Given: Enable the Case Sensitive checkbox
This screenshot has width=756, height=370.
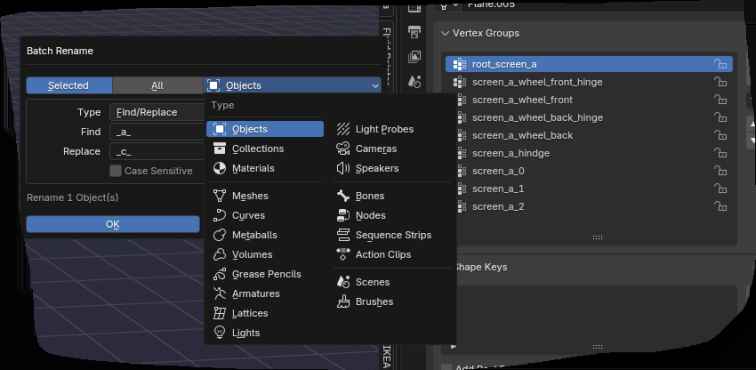Looking at the screenshot, I should tap(115, 171).
